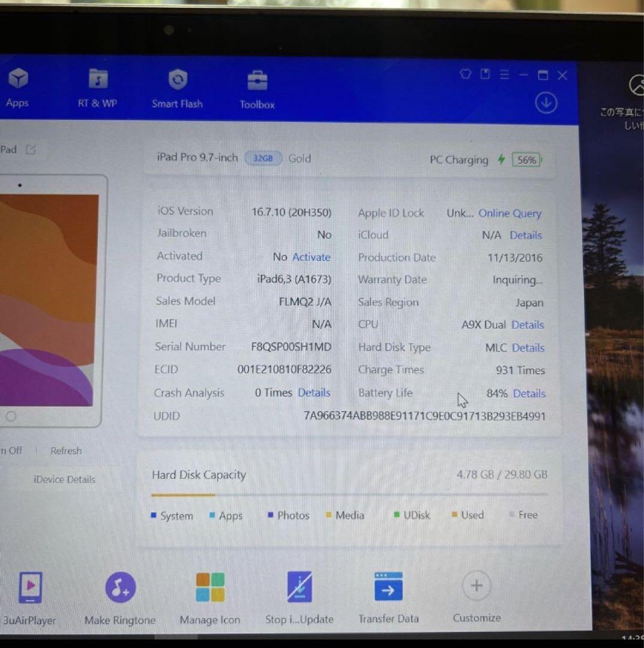Click the 32GB capacity badge

tap(263, 158)
